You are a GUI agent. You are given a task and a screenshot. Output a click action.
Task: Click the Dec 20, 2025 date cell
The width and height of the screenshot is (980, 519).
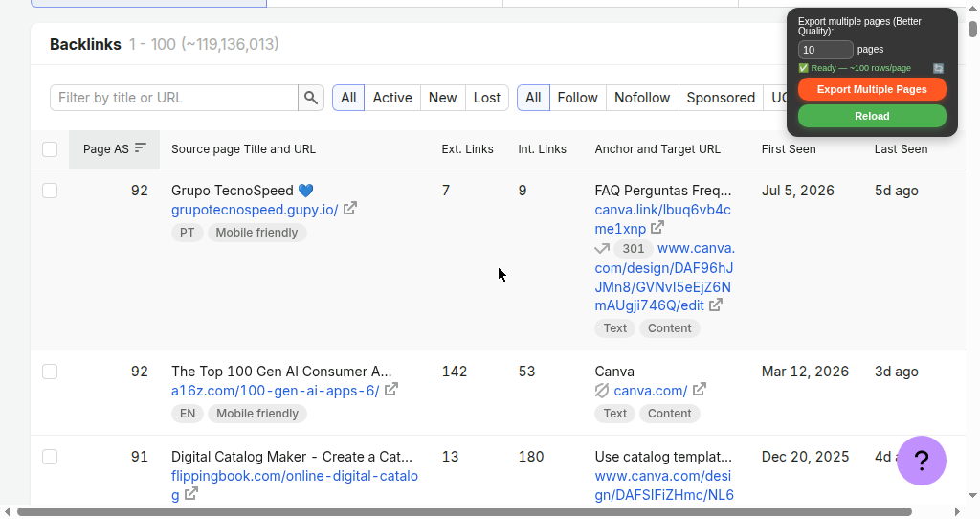(x=805, y=457)
